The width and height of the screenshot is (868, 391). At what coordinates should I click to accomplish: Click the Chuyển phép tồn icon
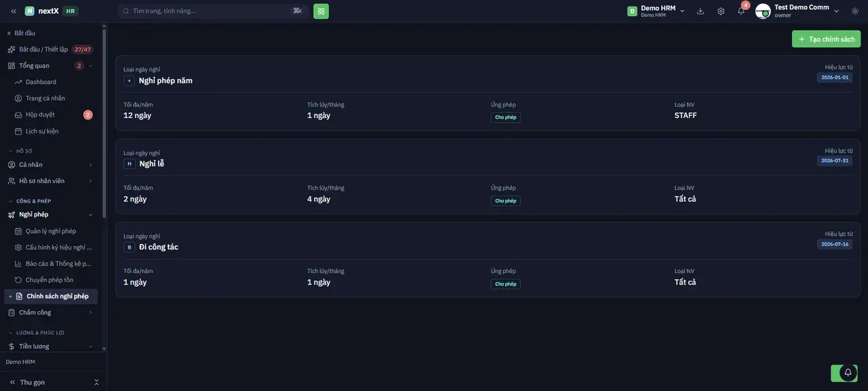click(x=18, y=280)
